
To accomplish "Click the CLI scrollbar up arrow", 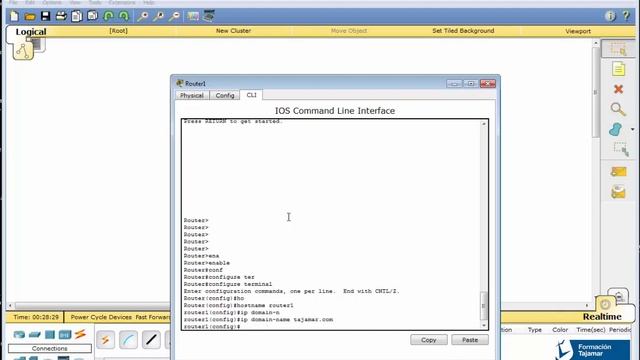I will (484, 124).
